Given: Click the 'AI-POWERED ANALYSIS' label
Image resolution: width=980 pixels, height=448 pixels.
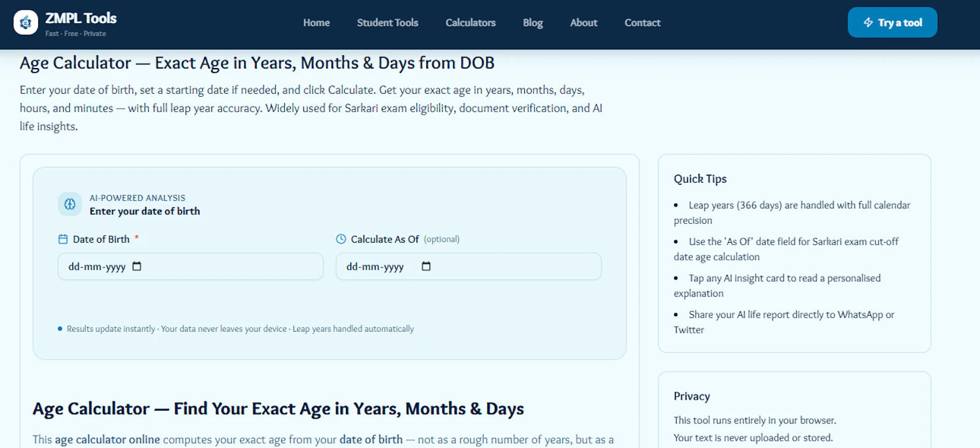Looking at the screenshot, I should click(x=137, y=198).
